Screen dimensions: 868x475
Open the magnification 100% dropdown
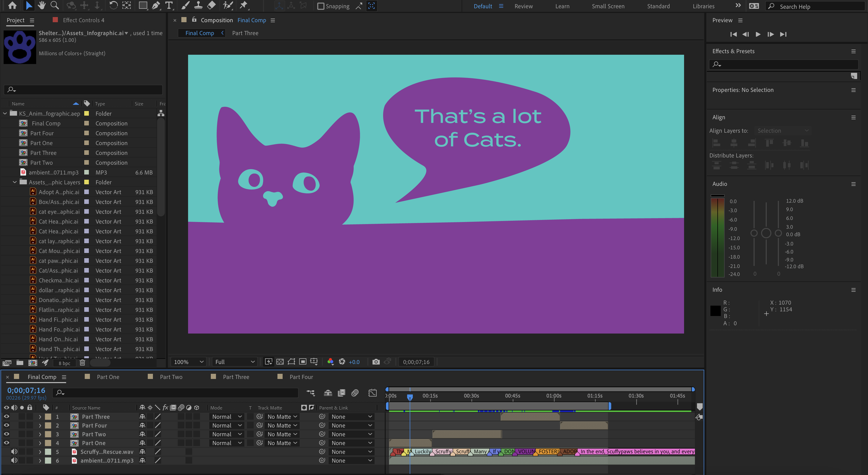[x=189, y=362]
